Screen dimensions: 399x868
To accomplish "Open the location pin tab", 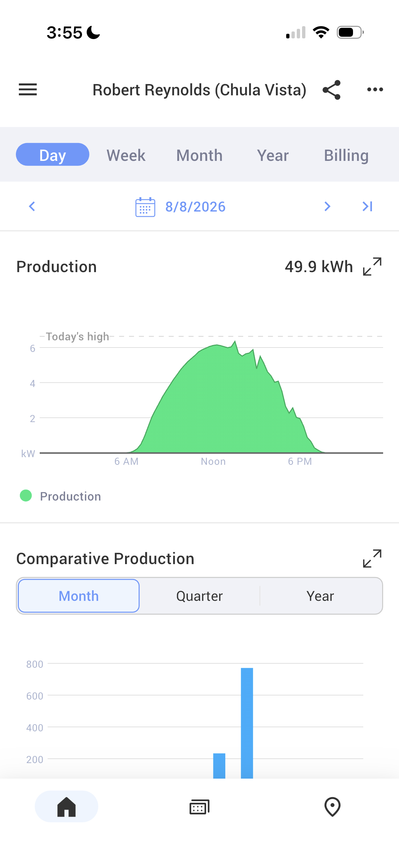I will 332,807.
